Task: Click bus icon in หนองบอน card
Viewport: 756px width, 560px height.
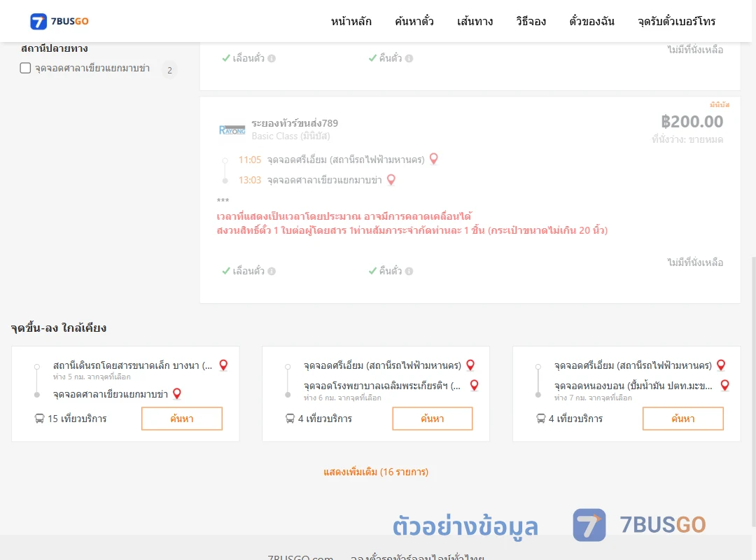Action: click(540, 419)
